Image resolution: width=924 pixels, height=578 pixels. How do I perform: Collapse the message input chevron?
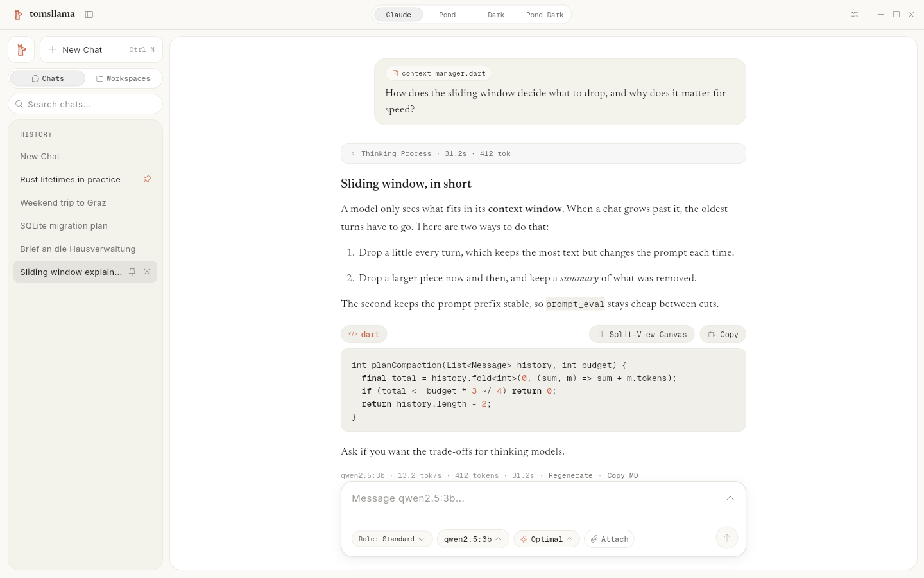point(730,498)
